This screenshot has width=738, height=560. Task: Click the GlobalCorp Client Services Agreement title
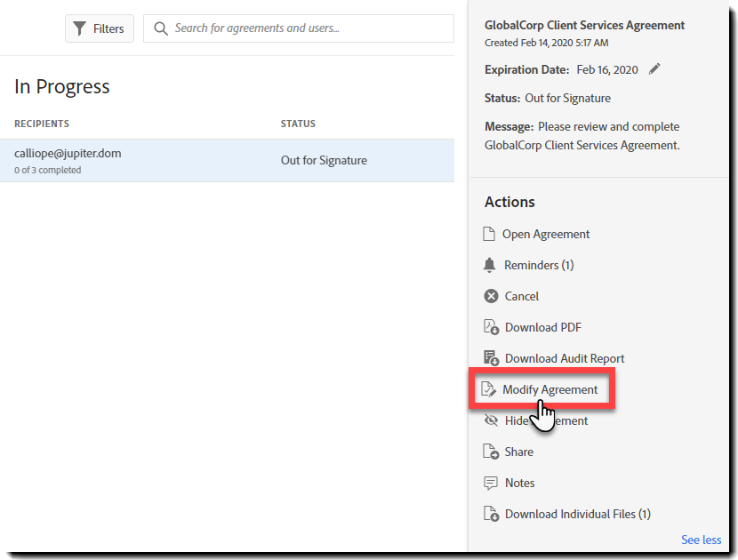tap(584, 25)
